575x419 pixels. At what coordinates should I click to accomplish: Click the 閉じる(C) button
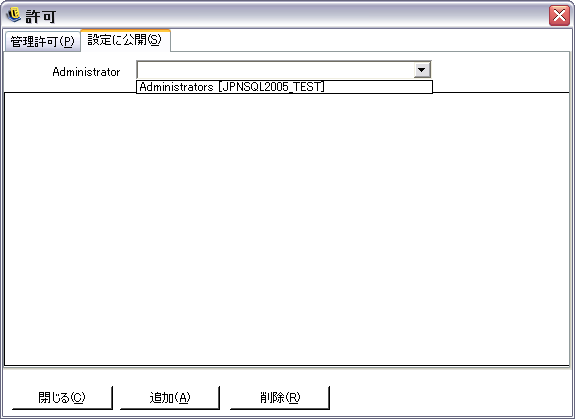coord(62,397)
